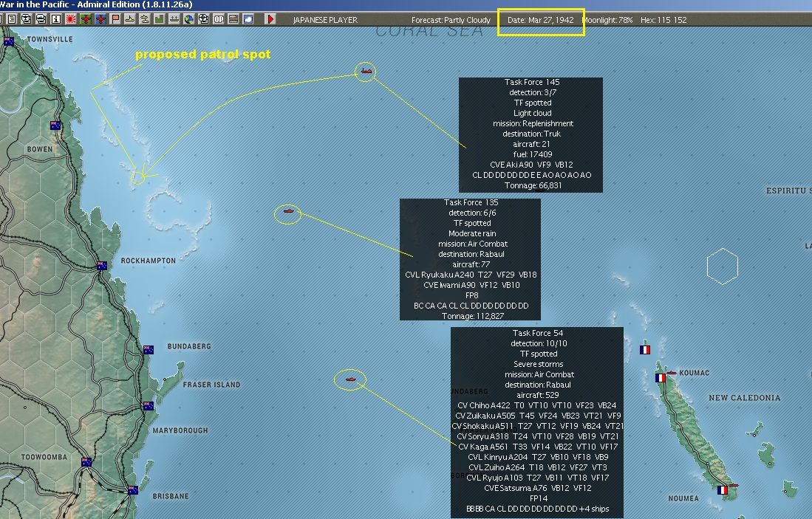The height and width of the screenshot is (519, 812).
Task: Click the 'Task Force 145' tooltip title
Action: 531,82
